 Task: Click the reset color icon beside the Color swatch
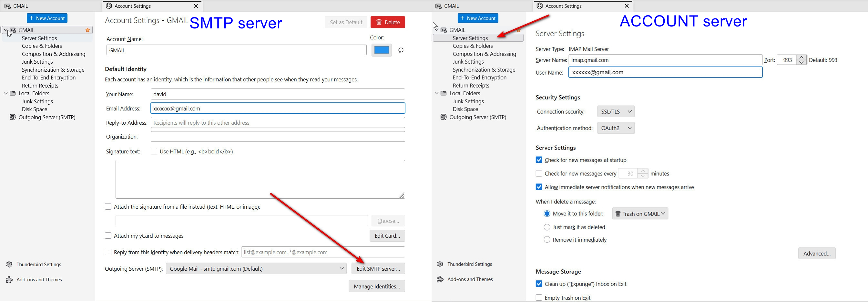coord(401,50)
